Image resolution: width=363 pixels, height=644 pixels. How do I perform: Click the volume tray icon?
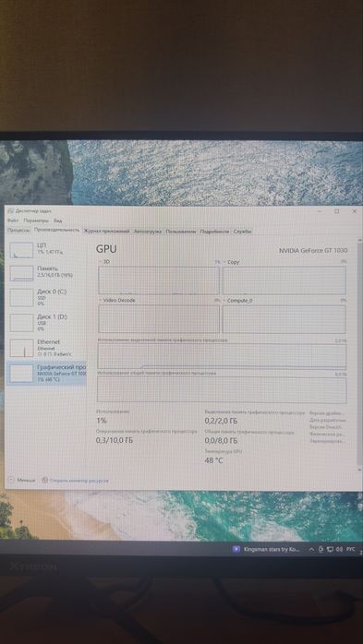pos(339,550)
